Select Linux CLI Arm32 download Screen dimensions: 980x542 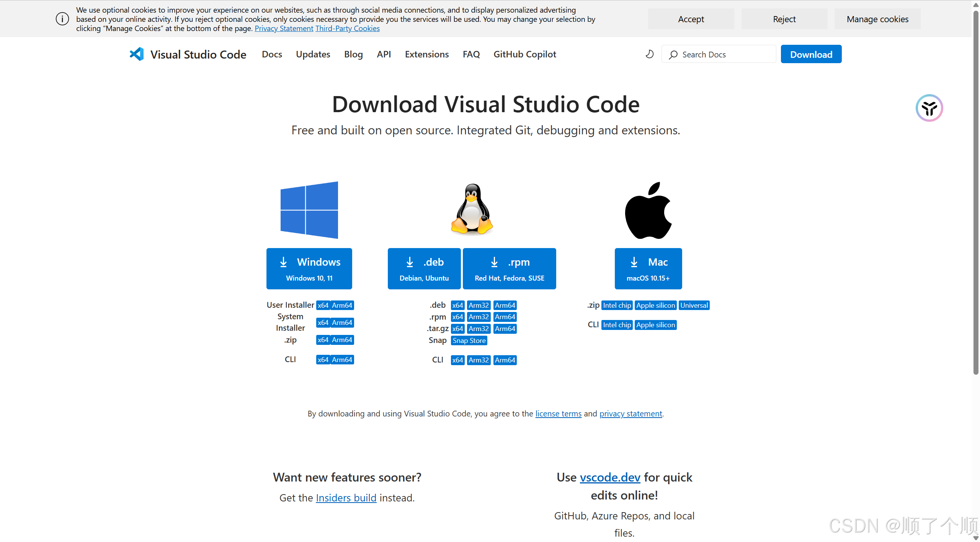479,360
